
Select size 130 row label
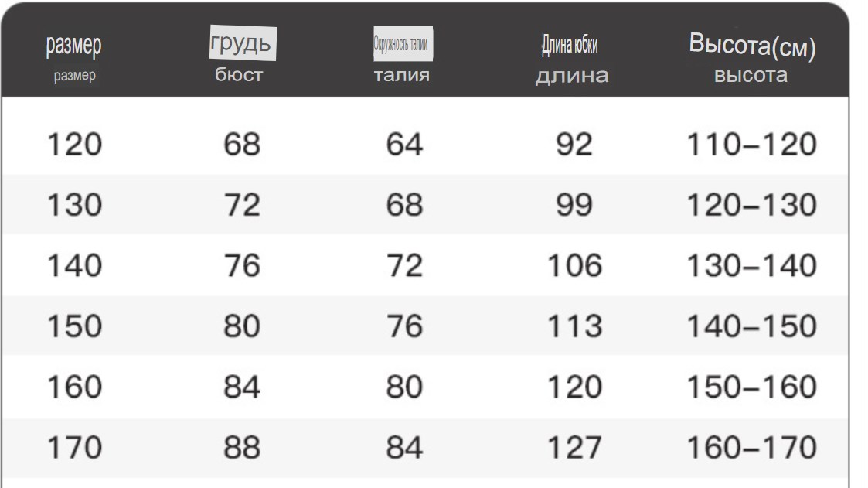pos(75,205)
